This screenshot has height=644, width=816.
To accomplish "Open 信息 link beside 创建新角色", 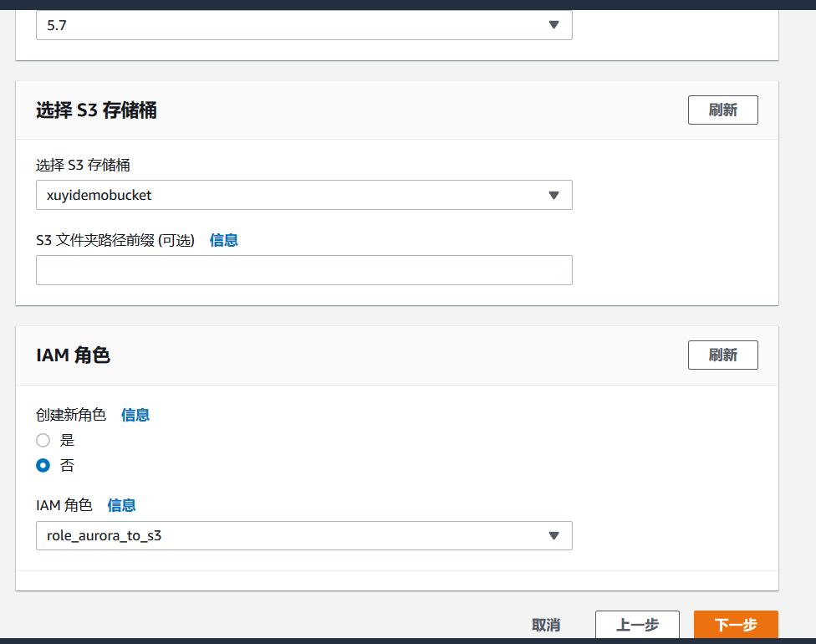I will (135, 415).
